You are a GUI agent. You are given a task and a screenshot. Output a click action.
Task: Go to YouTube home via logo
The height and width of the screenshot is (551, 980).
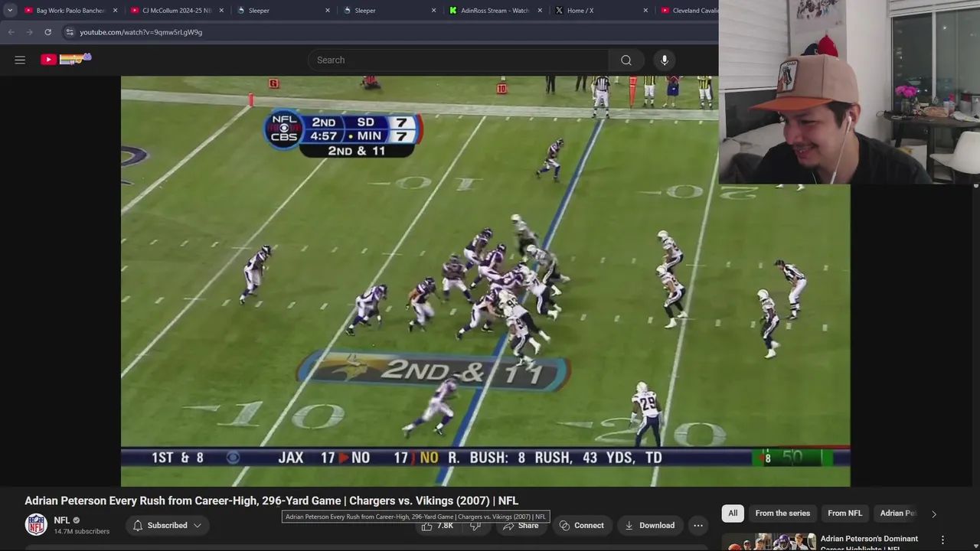(x=66, y=59)
